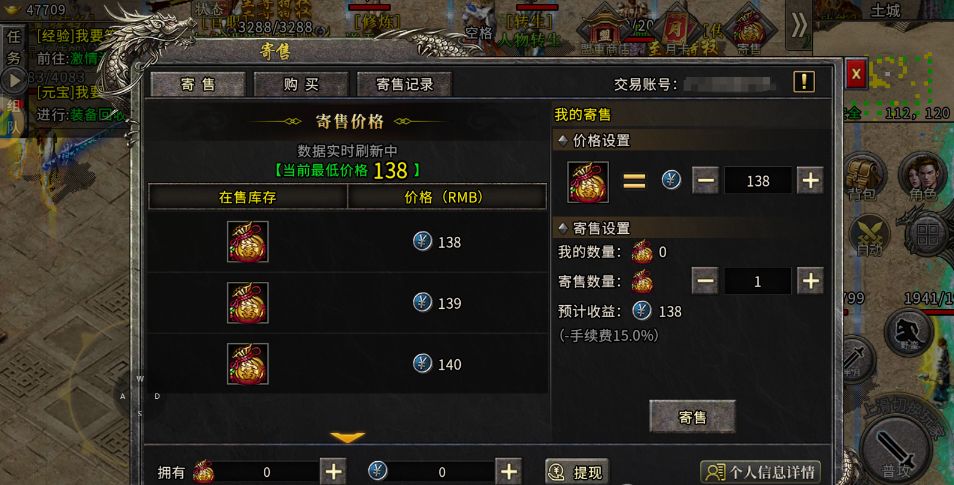Expand listings with the yellow down arrow
This screenshot has height=485, width=954.
click(x=347, y=436)
